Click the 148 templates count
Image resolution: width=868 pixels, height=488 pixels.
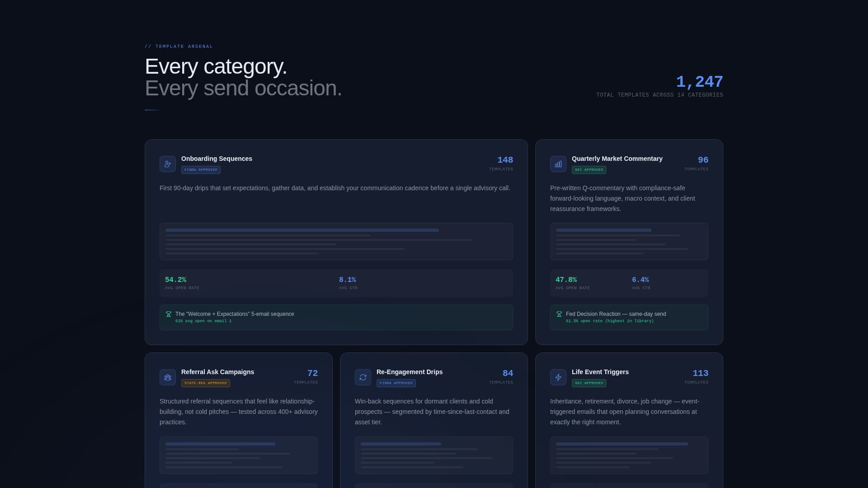[505, 160]
